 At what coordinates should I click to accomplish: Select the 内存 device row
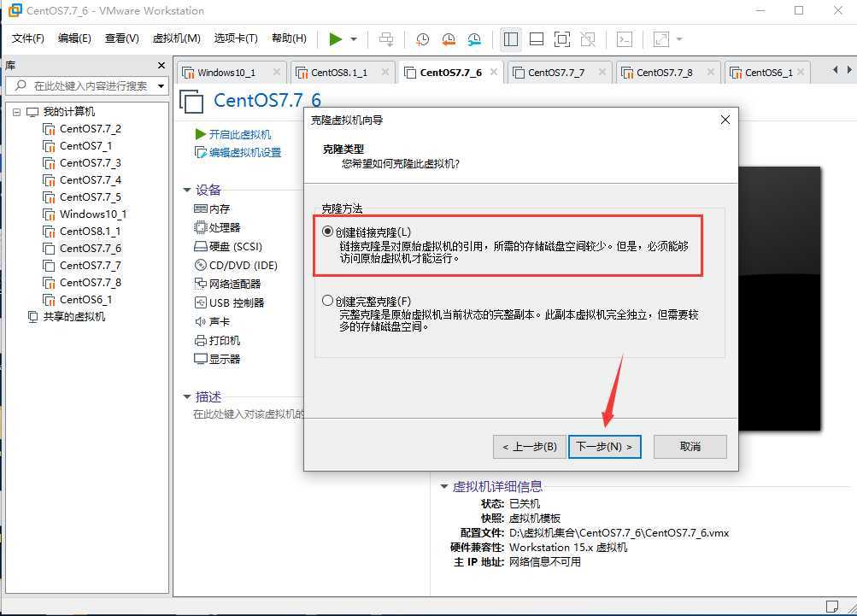(213, 208)
